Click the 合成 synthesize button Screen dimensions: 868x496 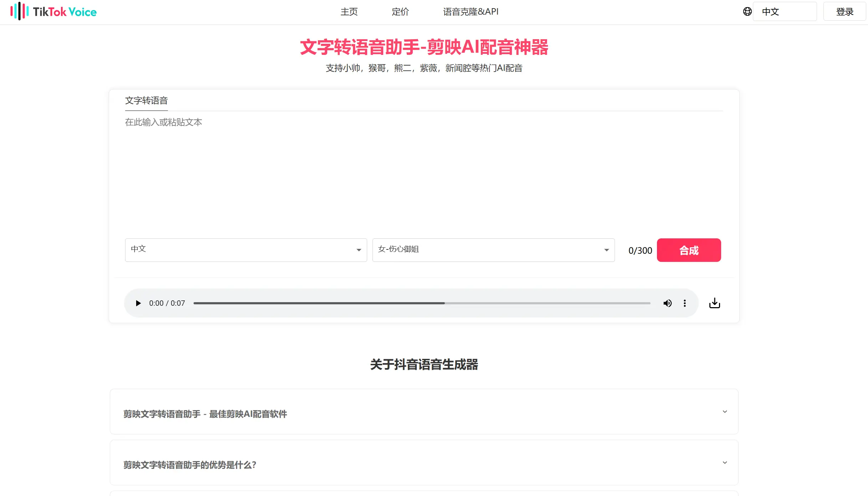coord(689,250)
